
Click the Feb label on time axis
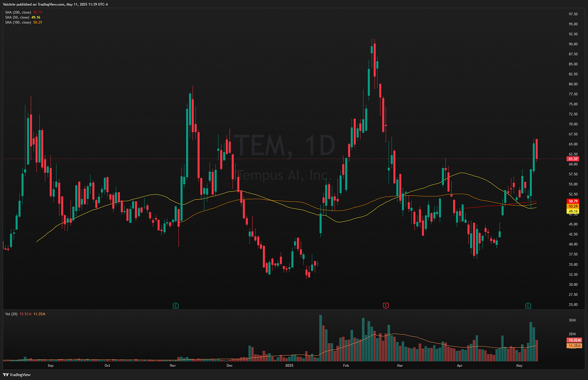346,365
